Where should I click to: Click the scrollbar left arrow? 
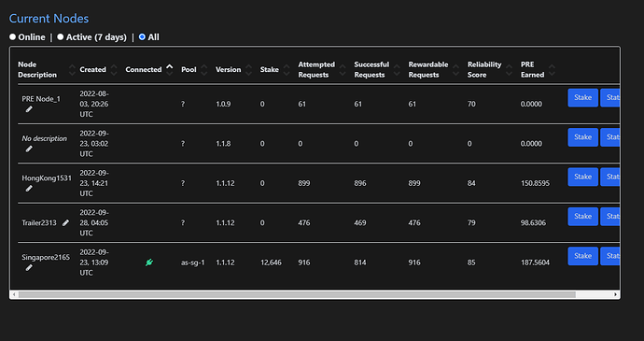(14, 294)
